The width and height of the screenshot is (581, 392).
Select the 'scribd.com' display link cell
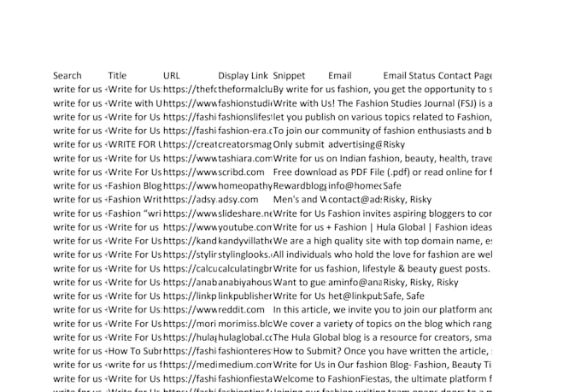241,173
